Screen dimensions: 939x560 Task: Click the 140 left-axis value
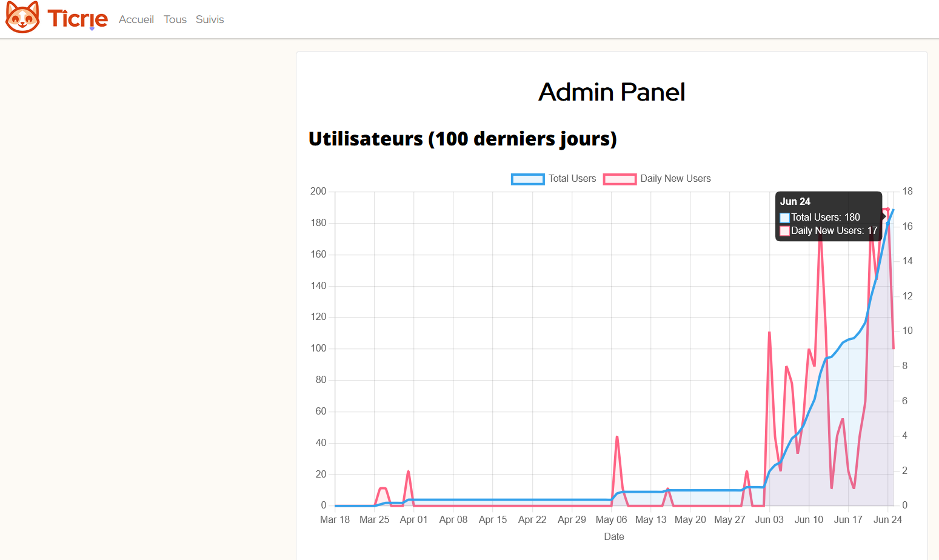(x=318, y=285)
